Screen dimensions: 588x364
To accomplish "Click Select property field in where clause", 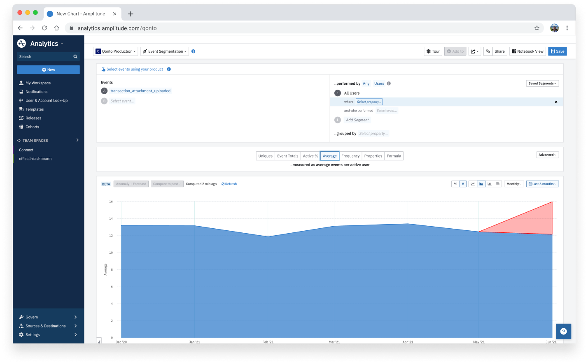I will click(369, 102).
